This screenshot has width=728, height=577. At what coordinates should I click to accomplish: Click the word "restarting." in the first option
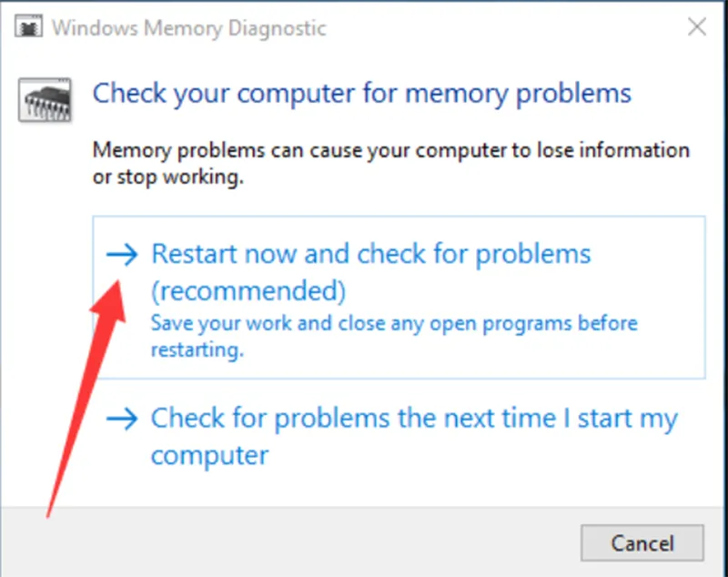point(197,350)
